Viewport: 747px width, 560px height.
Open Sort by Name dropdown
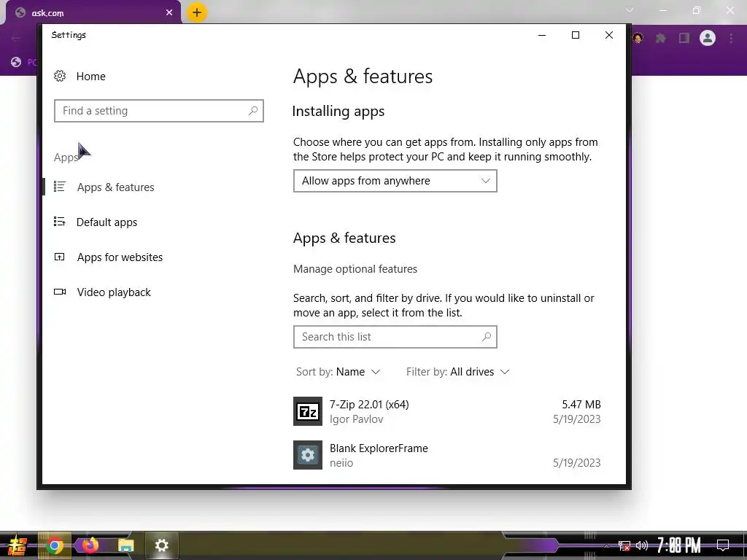[338, 372]
